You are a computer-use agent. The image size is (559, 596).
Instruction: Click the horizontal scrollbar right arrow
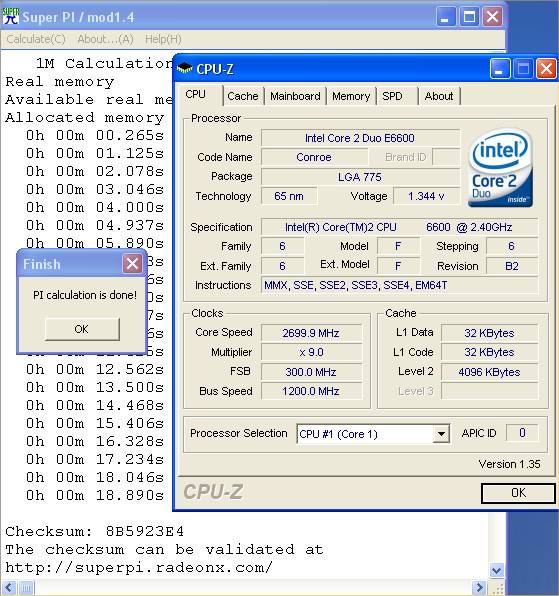pos(480,588)
